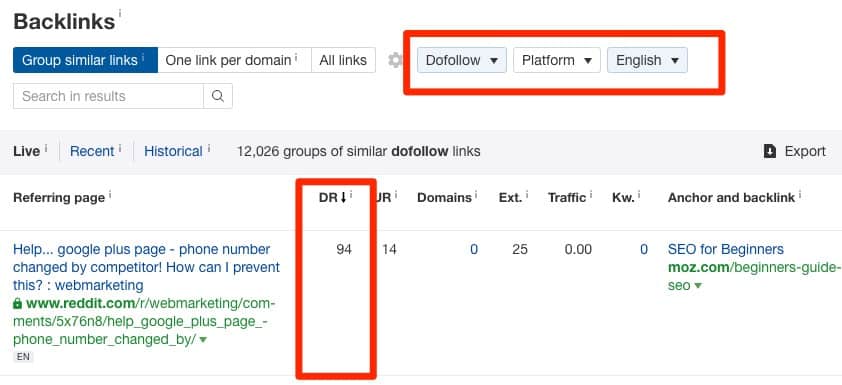Screen dimensions: 842x385
Task: Click the DR value 94
Action: point(344,249)
